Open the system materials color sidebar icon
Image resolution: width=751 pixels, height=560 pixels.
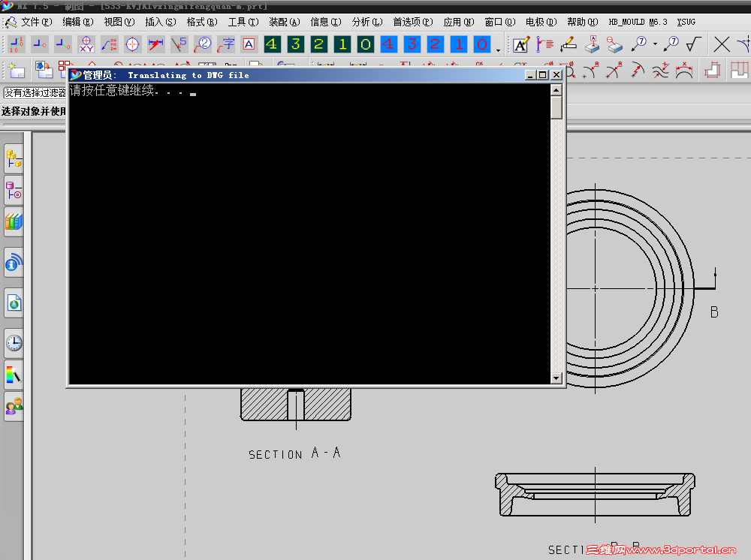point(14,375)
